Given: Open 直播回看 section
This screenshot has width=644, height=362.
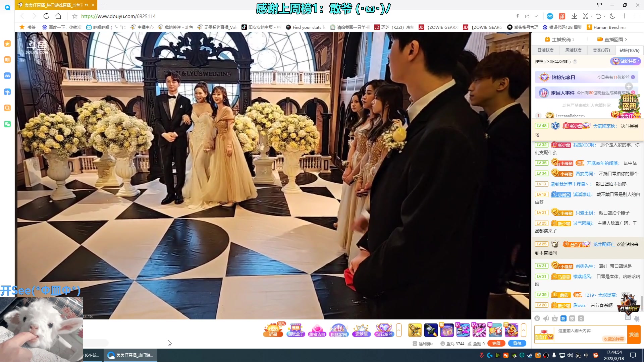Looking at the screenshot, I should tap(612, 39).
